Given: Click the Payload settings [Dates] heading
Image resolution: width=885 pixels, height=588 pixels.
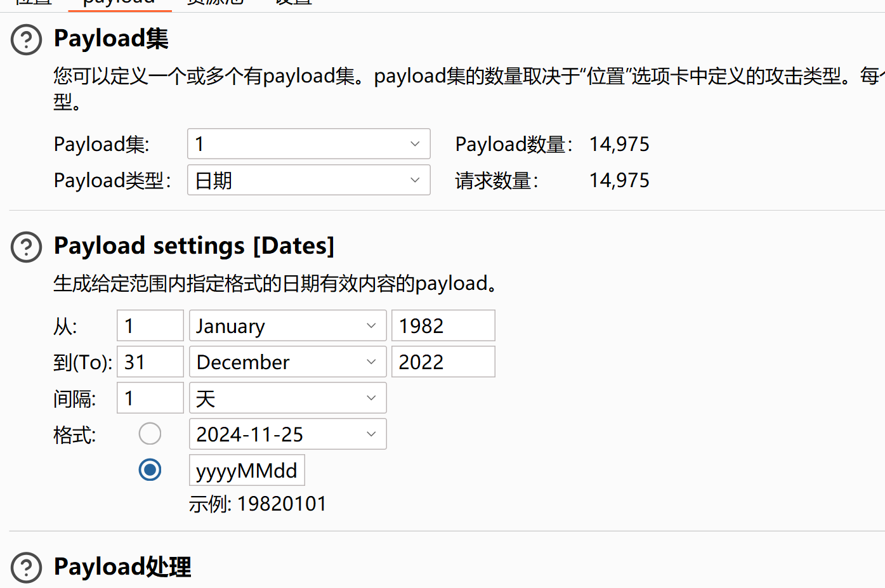Looking at the screenshot, I should [194, 245].
